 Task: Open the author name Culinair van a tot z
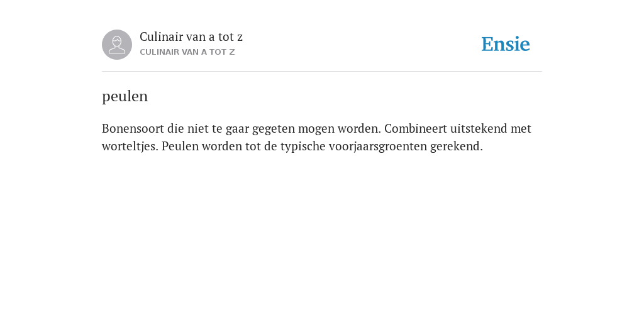[x=191, y=37]
